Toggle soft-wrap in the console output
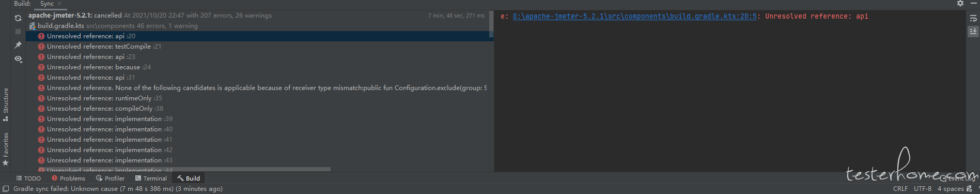980x194 pixels. [973, 18]
